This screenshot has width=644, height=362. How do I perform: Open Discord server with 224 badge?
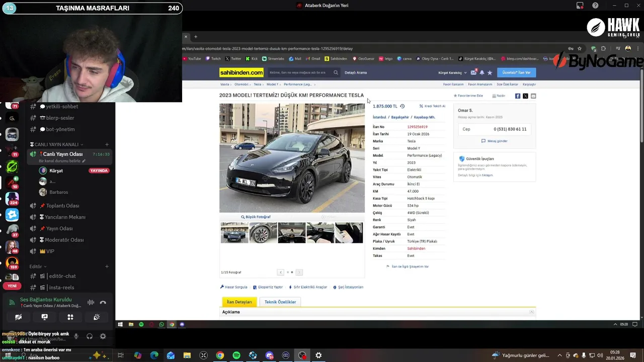pyautogui.click(x=12, y=198)
